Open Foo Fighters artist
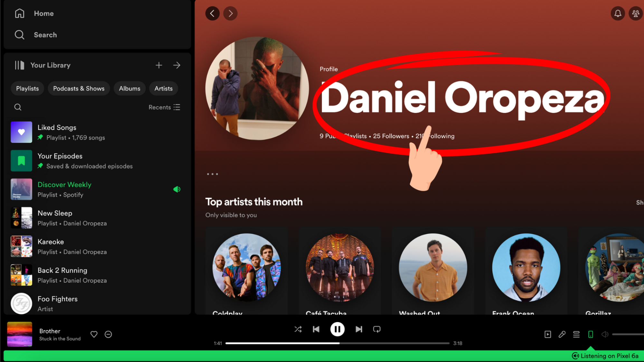This screenshot has width=644, height=362. (97, 303)
